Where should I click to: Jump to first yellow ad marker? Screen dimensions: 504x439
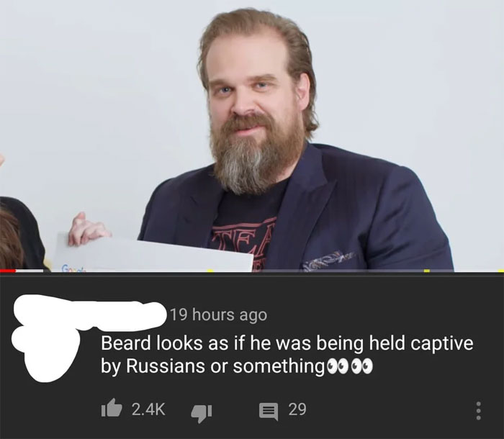point(210,271)
